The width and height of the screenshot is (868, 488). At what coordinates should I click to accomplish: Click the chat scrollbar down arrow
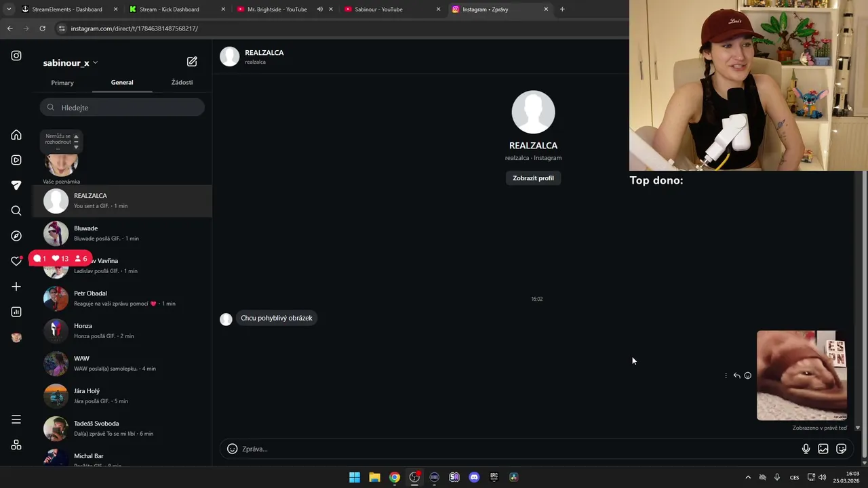857,428
